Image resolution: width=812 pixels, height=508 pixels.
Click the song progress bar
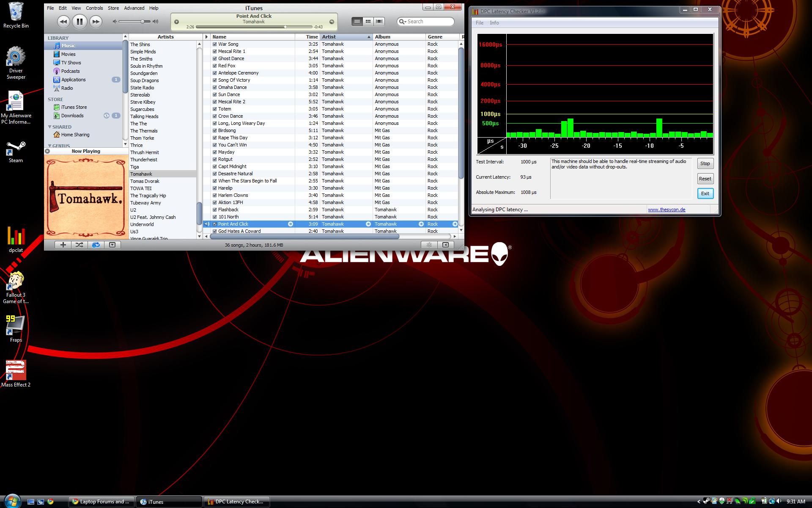click(254, 27)
